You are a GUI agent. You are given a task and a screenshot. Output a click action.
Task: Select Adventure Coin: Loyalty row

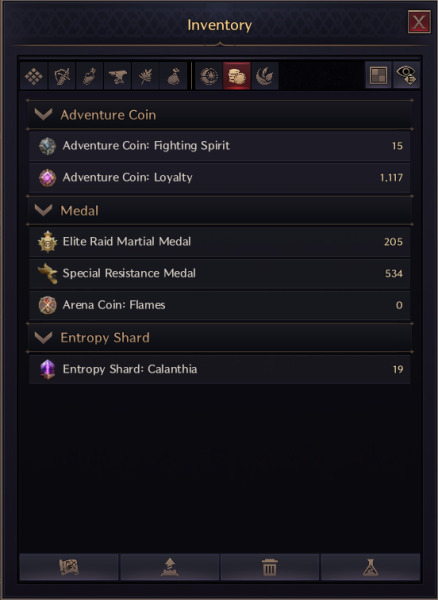[x=220, y=178]
